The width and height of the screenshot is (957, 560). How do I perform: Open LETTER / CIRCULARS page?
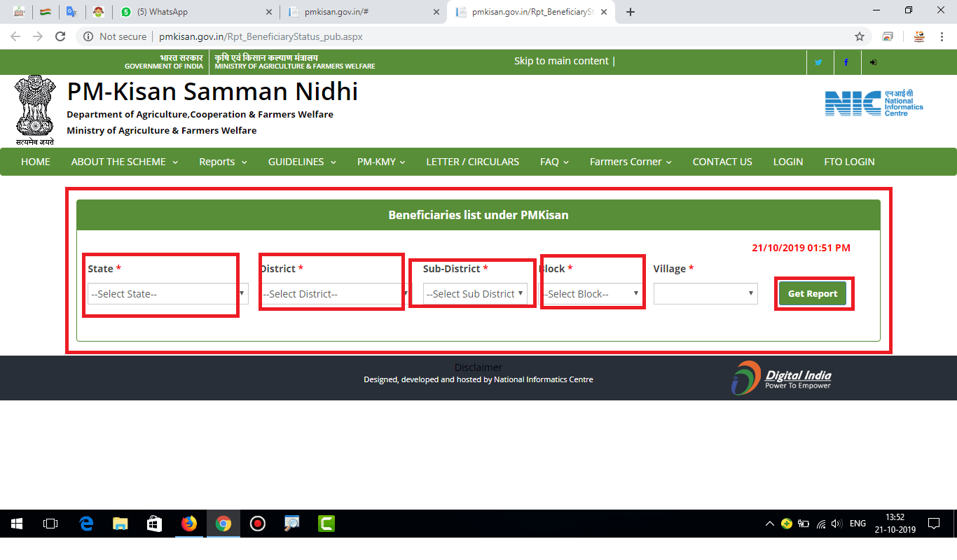(473, 162)
